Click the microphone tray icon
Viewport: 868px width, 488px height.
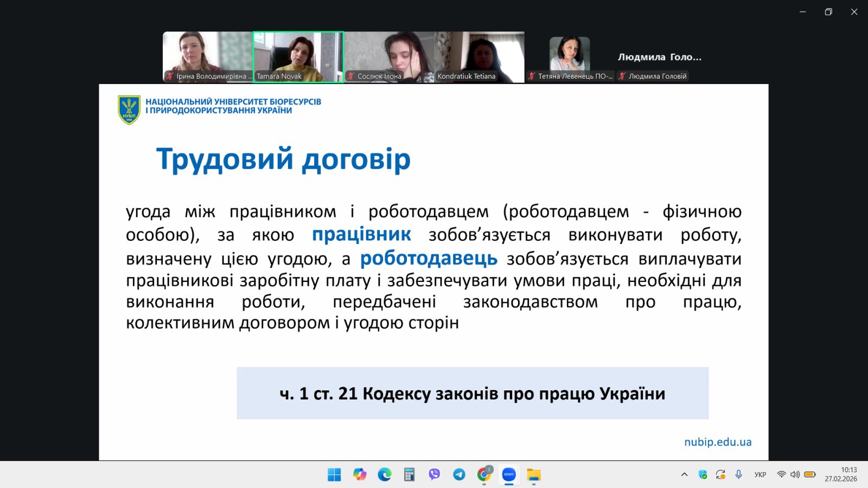(x=738, y=474)
